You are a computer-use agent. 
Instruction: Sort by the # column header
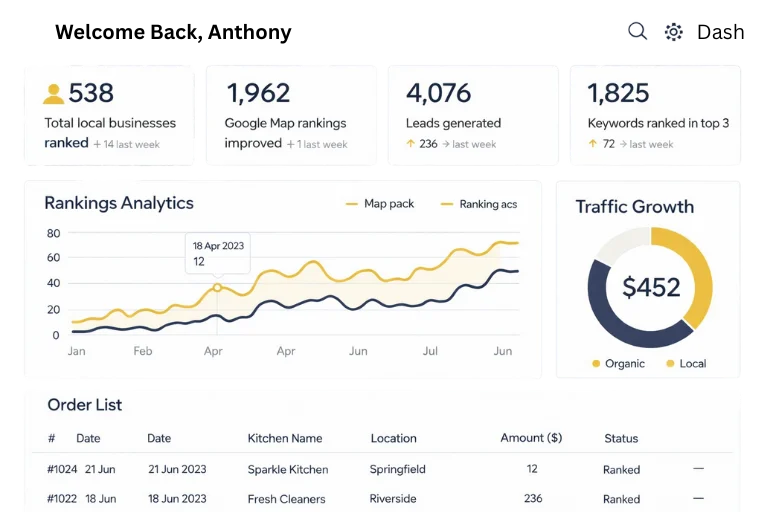click(x=51, y=438)
